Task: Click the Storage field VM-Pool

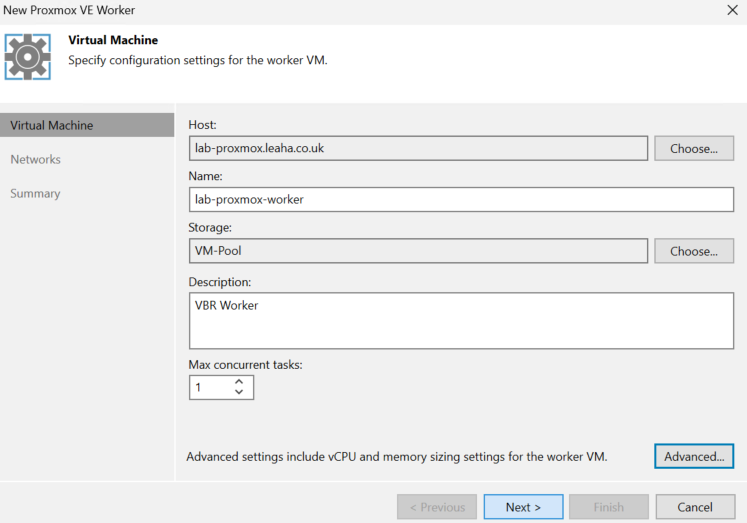Action: click(418, 251)
